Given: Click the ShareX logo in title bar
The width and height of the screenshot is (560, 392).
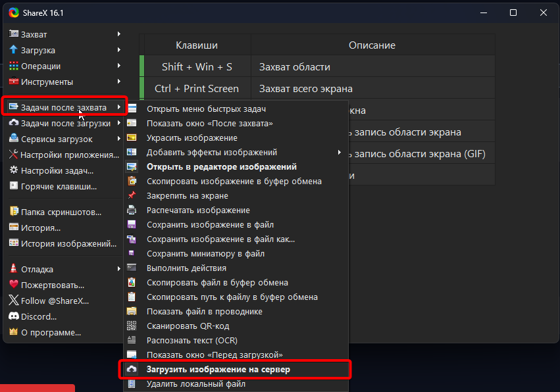Looking at the screenshot, I should (x=14, y=13).
